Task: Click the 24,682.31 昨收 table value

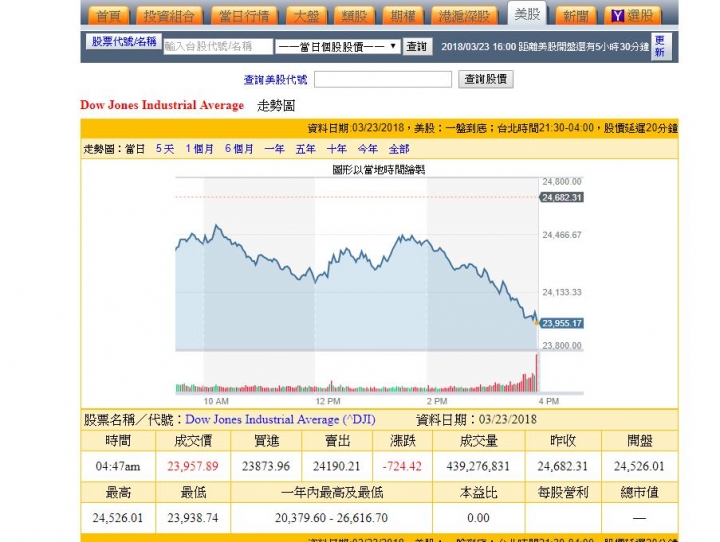Action: point(563,466)
